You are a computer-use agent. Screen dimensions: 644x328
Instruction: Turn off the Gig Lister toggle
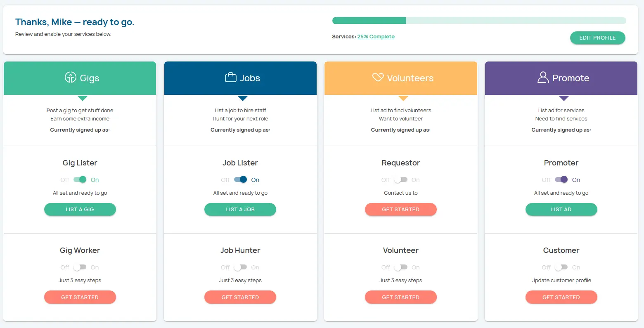click(80, 179)
